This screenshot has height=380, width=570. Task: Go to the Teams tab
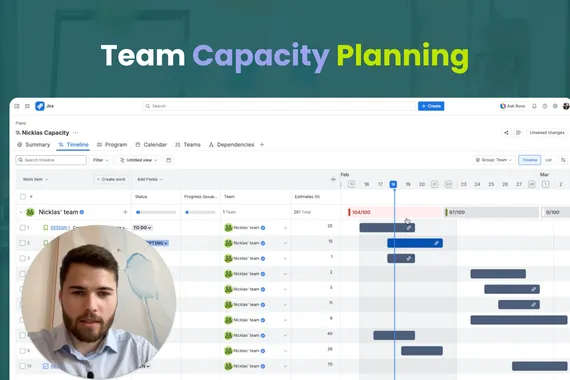(x=188, y=145)
